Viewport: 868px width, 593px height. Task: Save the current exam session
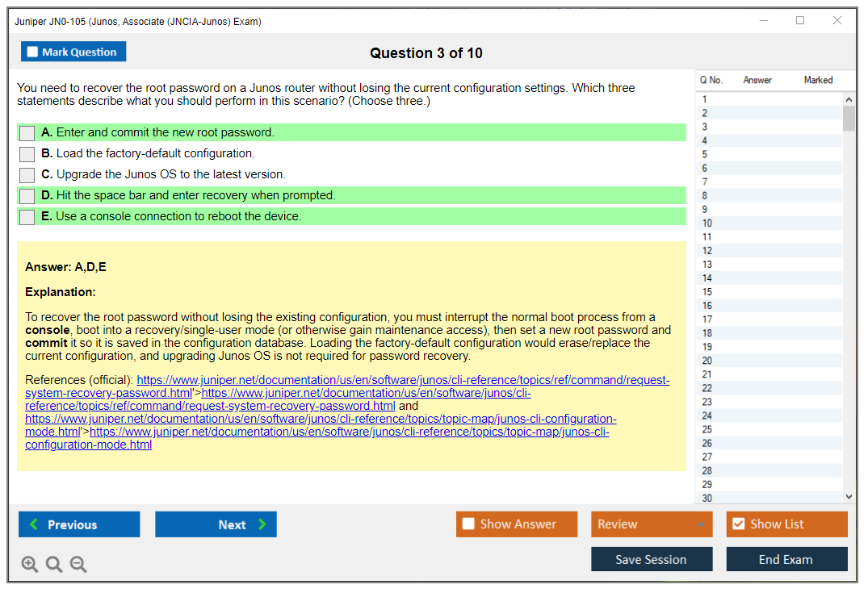(x=651, y=559)
